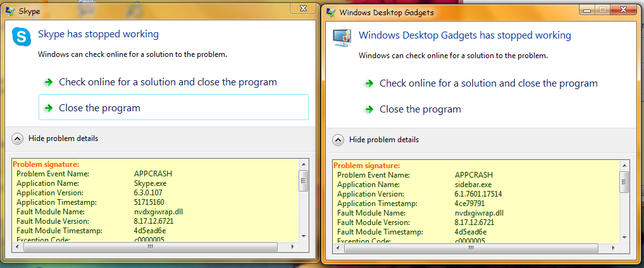
Task: Click 4d5ead6e module timestamp in Skype details
Action: click(150, 231)
